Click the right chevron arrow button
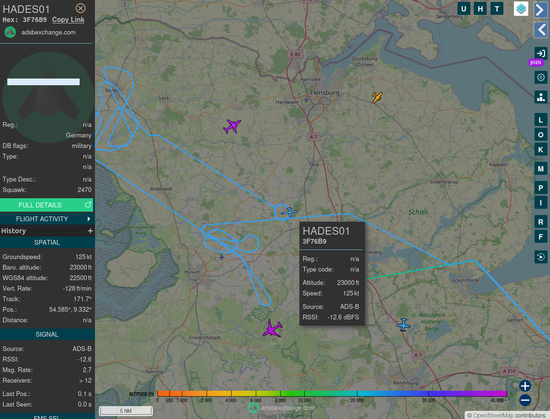 (541, 9)
